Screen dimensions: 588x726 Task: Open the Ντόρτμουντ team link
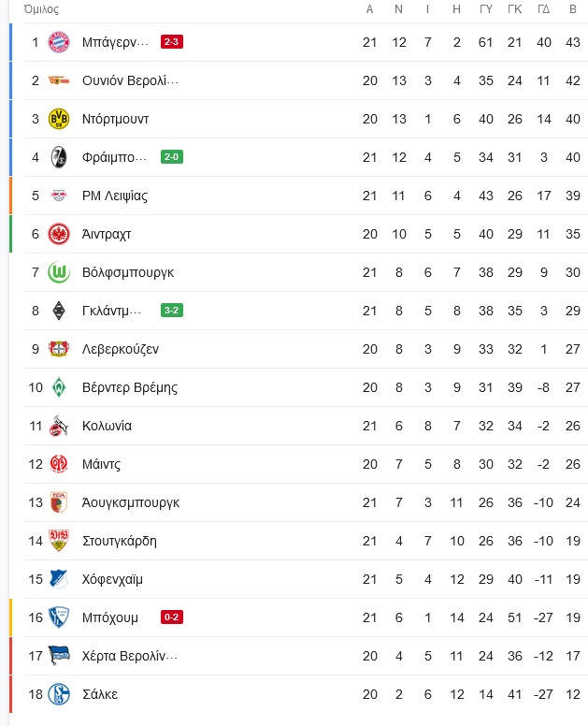tap(116, 119)
